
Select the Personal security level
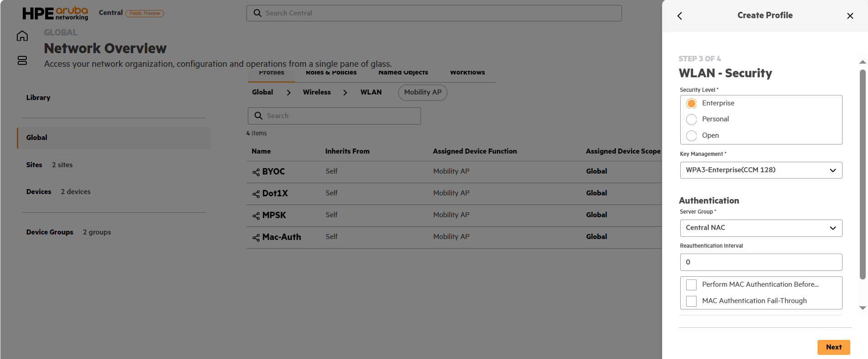click(x=692, y=120)
